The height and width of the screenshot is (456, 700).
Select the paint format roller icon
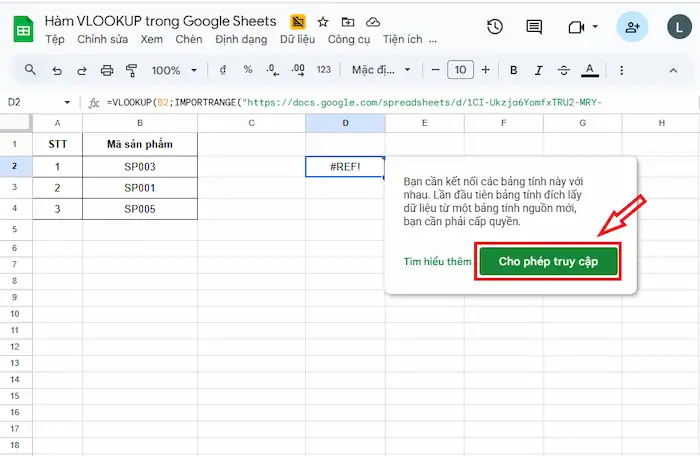click(131, 70)
